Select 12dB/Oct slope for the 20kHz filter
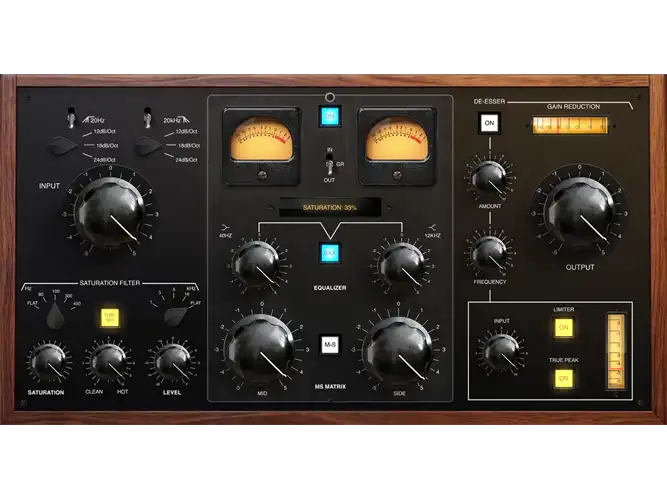This screenshot has height=500, width=667. pyautogui.click(x=186, y=131)
